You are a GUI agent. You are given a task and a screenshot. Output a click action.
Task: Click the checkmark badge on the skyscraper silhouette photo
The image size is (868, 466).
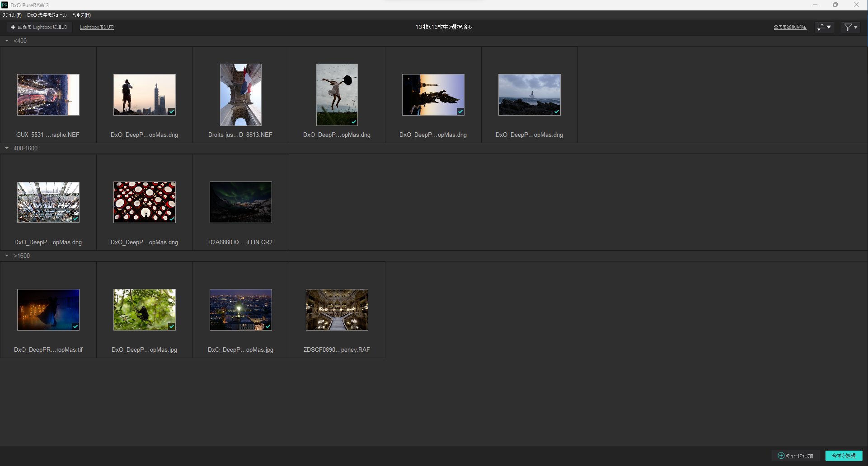pos(172,112)
